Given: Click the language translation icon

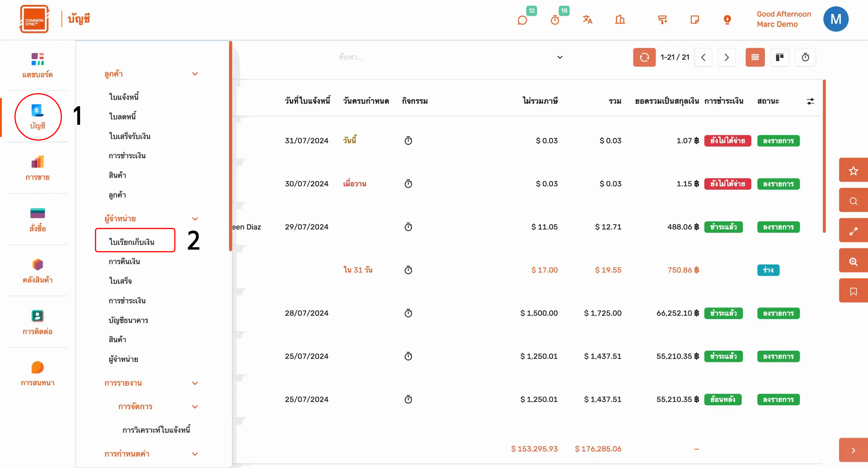Looking at the screenshot, I should click(x=587, y=19).
